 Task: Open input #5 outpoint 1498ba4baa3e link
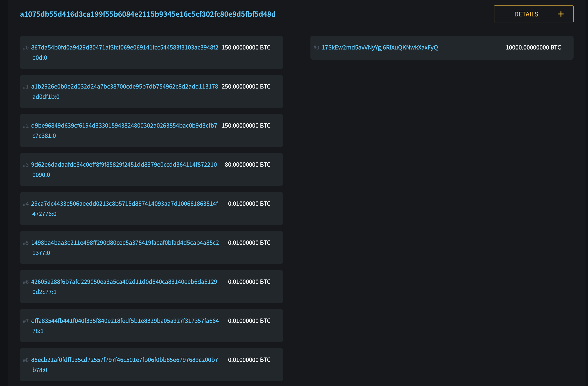click(x=125, y=243)
